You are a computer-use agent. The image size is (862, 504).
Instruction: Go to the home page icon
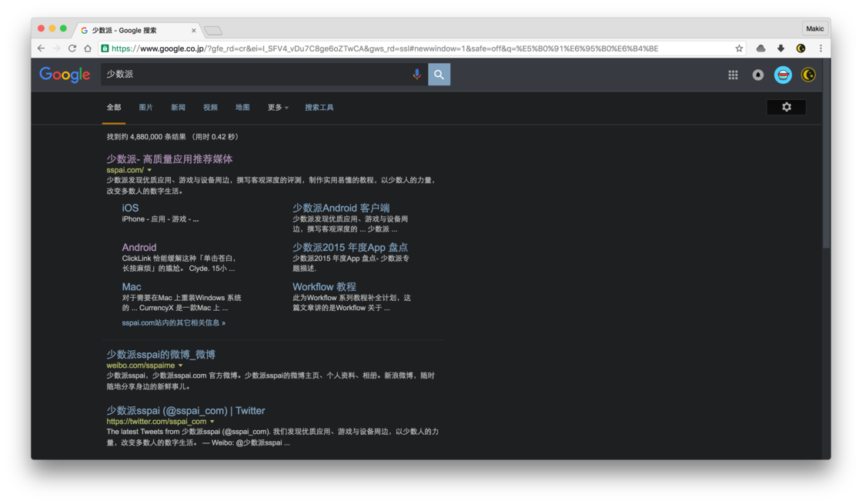(x=88, y=48)
